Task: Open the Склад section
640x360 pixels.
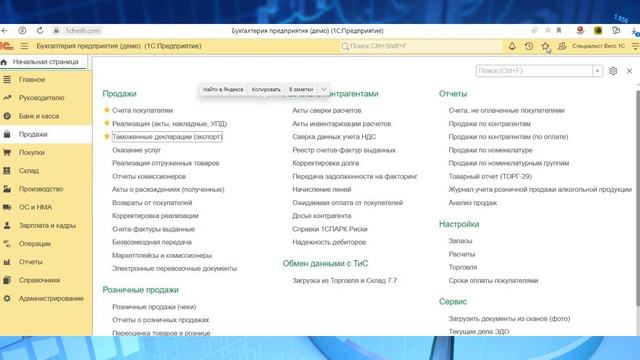Action: pos(29,171)
